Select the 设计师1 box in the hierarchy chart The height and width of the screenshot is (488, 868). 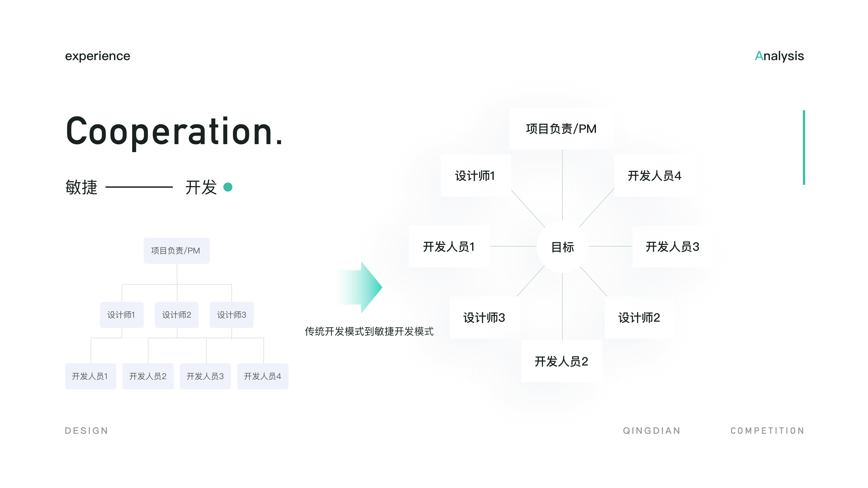[x=122, y=315]
